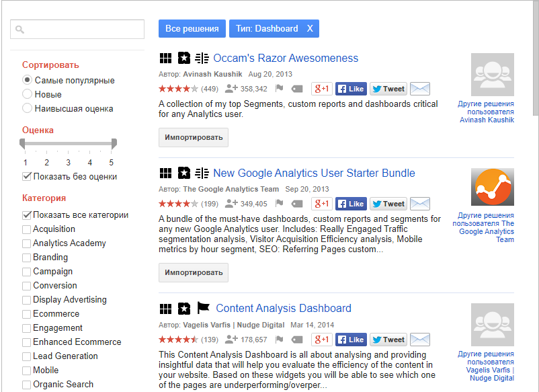Viewport: 539px width, 392px height.
Task: Click the custom report icon for Occam's Razor Awesomeness
Action: [x=202, y=58]
